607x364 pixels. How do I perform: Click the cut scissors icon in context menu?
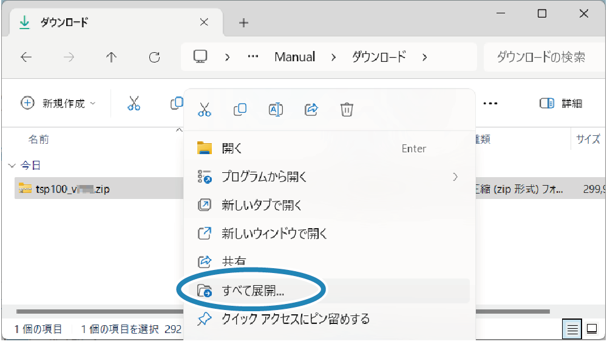[x=205, y=109]
